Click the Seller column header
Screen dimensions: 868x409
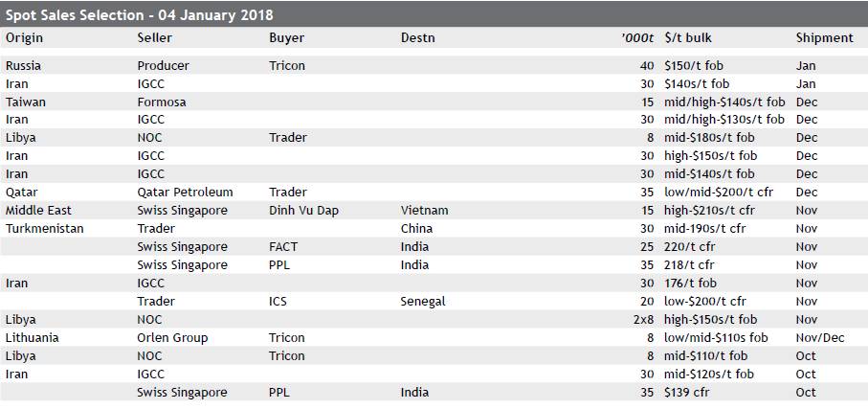154,38
